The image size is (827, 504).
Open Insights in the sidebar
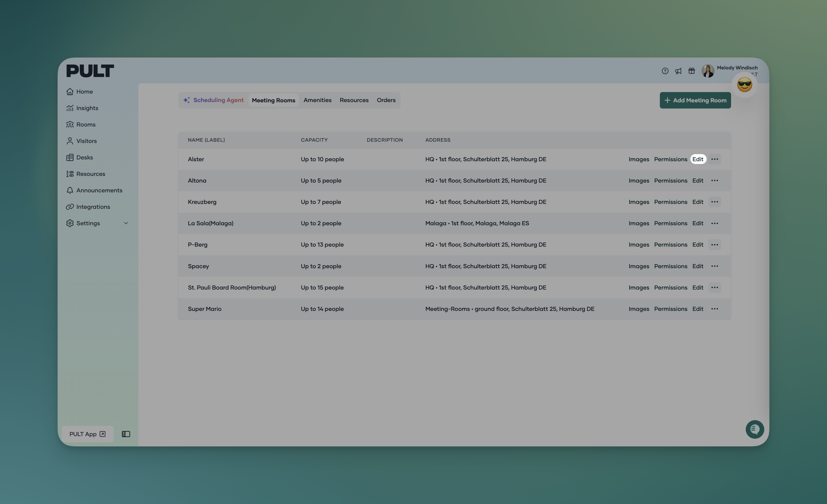pos(87,108)
